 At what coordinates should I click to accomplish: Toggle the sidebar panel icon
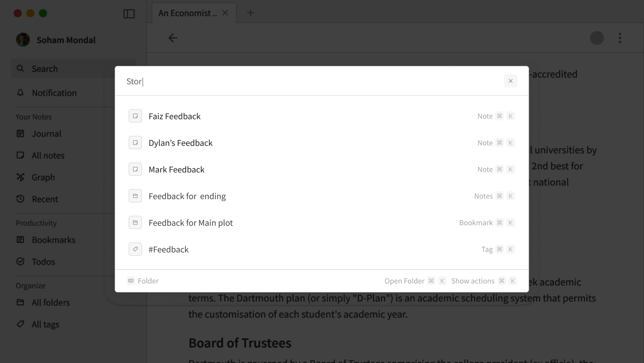[129, 13]
